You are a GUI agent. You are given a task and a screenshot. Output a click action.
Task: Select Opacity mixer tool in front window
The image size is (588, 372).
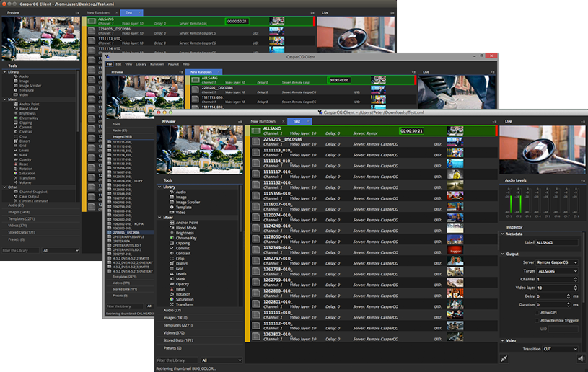pyautogui.click(x=179, y=284)
